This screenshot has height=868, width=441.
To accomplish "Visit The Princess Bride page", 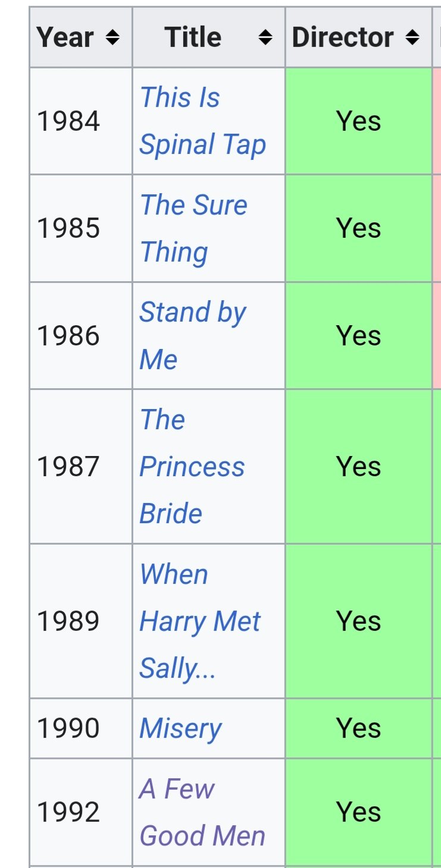I will pos(192,467).
